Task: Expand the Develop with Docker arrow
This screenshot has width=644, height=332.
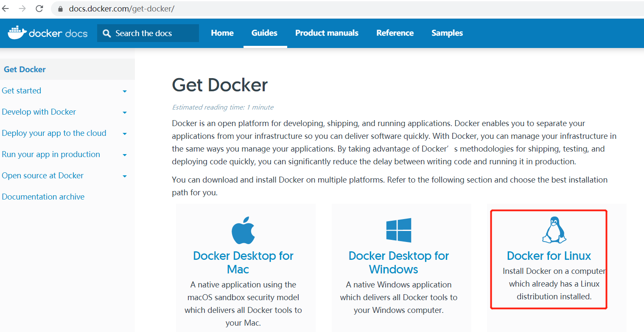Action: (x=125, y=113)
